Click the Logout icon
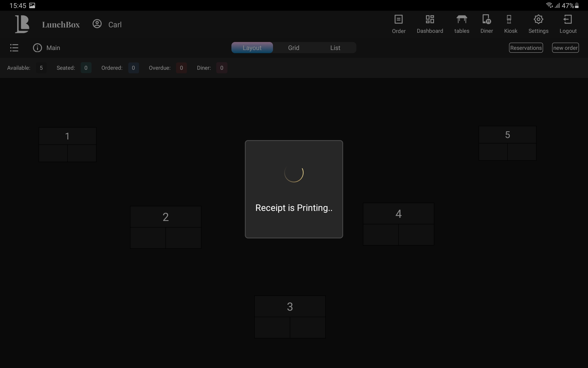The height and width of the screenshot is (368, 588). (568, 20)
